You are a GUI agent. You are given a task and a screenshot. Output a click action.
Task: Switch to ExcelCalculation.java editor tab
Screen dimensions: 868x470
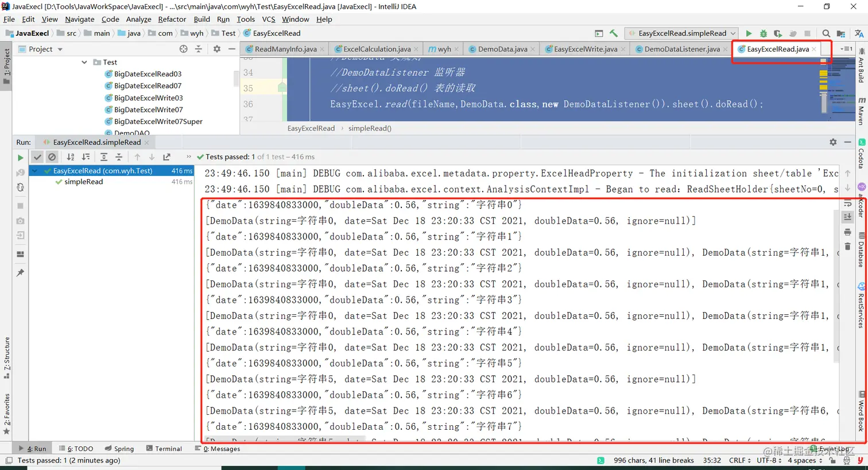(x=377, y=49)
